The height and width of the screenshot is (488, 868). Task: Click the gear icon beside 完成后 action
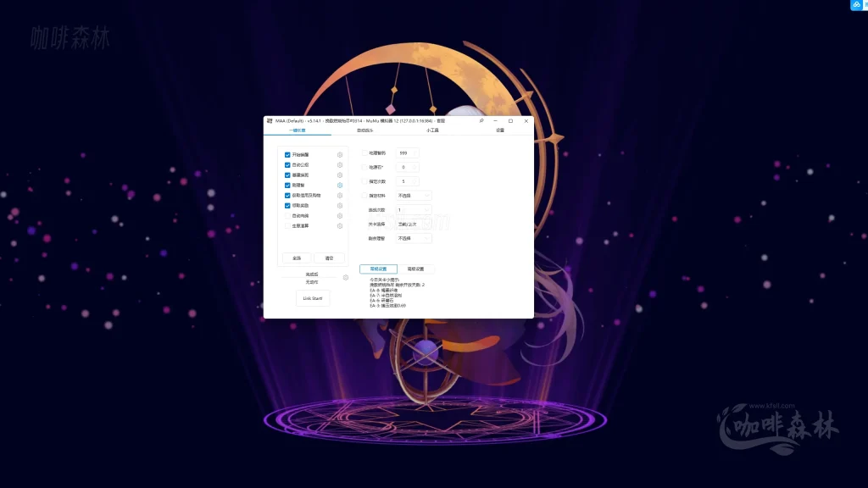346,278
